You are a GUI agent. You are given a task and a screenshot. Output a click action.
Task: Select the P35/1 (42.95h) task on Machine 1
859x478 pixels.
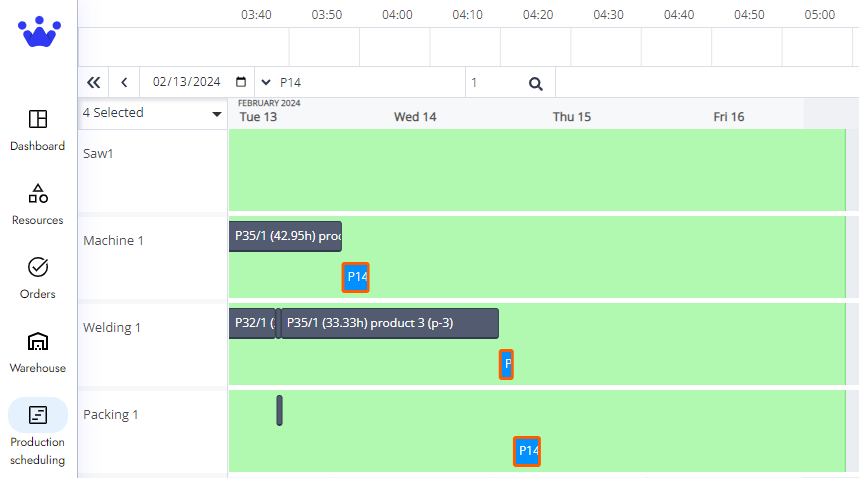click(x=286, y=236)
